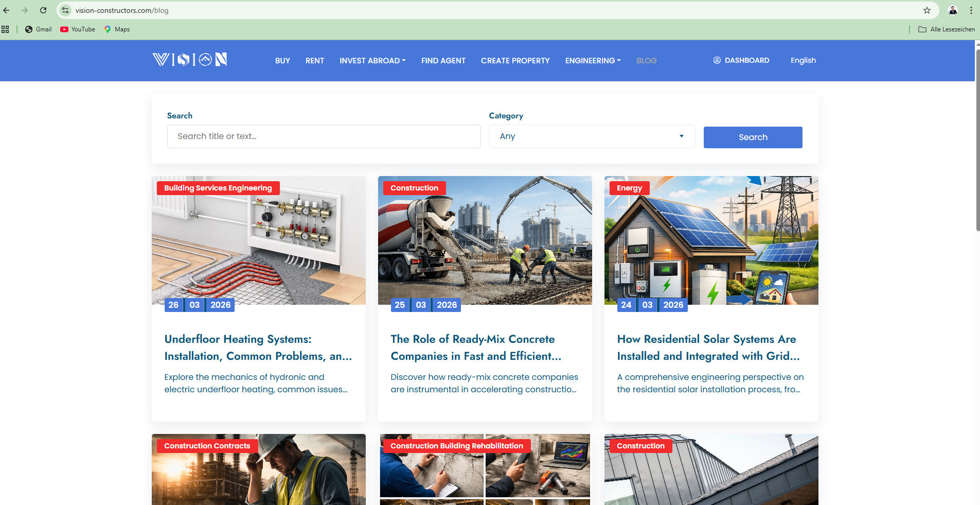Click the Vision logo in header
980x505 pixels.
(x=190, y=60)
